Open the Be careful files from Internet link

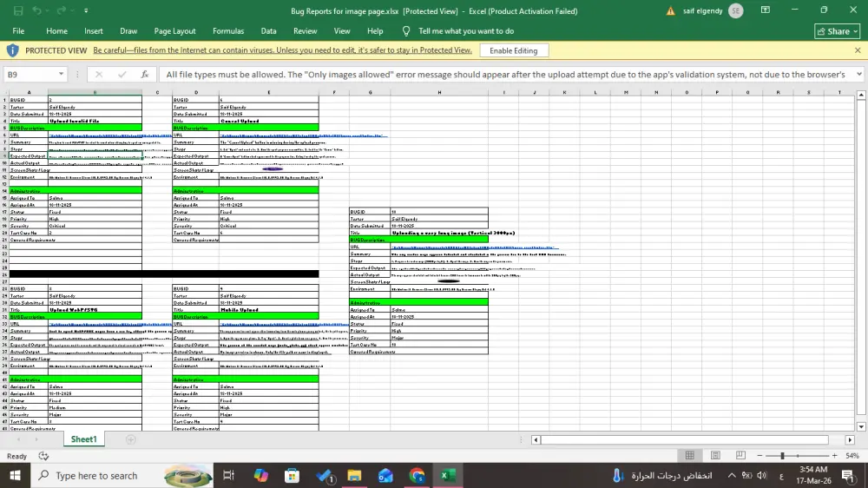pyautogui.click(x=282, y=50)
